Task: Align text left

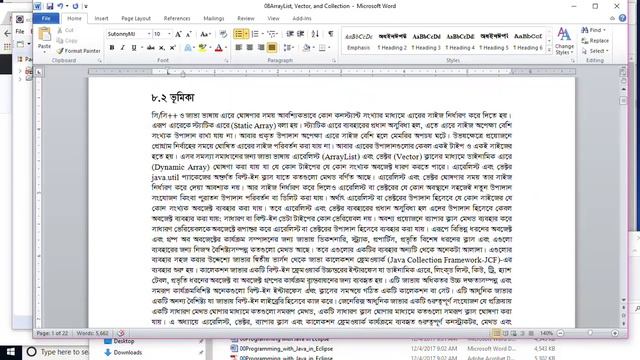Action: (x=239, y=48)
